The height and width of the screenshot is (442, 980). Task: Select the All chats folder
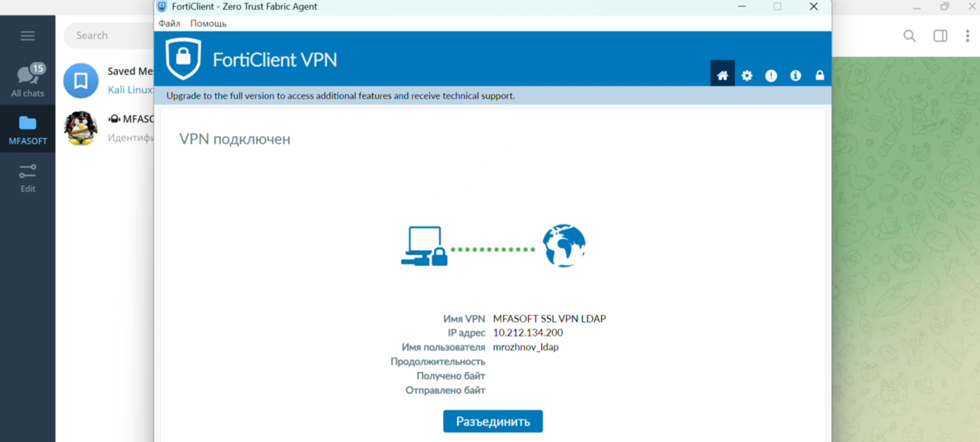(x=28, y=81)
